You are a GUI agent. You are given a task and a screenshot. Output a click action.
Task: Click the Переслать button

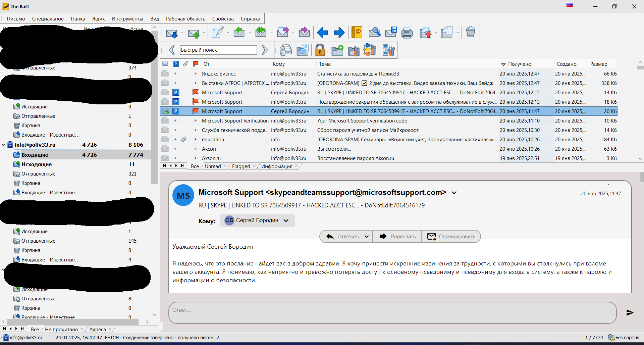397,237
